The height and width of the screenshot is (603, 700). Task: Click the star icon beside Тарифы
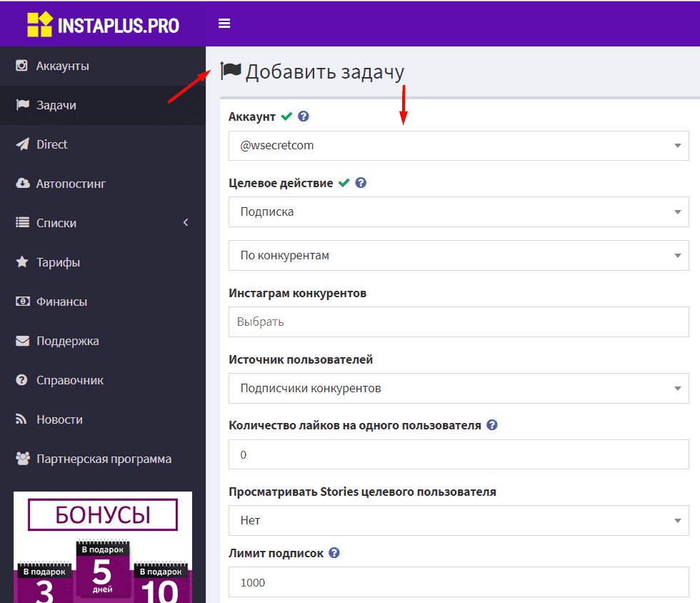22,261
